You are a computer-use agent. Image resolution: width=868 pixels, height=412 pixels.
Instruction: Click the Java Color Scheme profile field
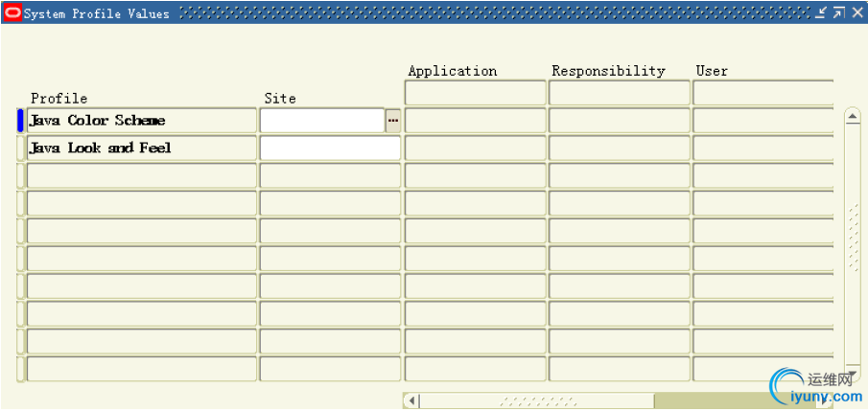tap(141, 121)
